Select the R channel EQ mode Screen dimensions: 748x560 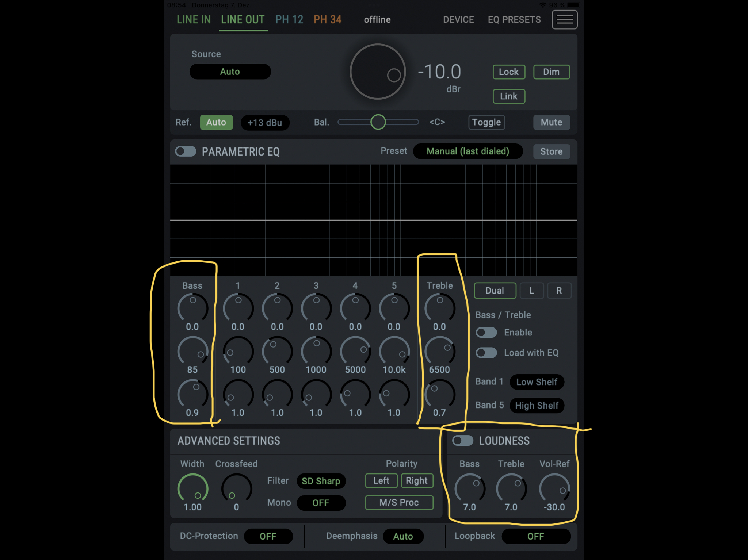pyautogui.click(x=559, y=291)
